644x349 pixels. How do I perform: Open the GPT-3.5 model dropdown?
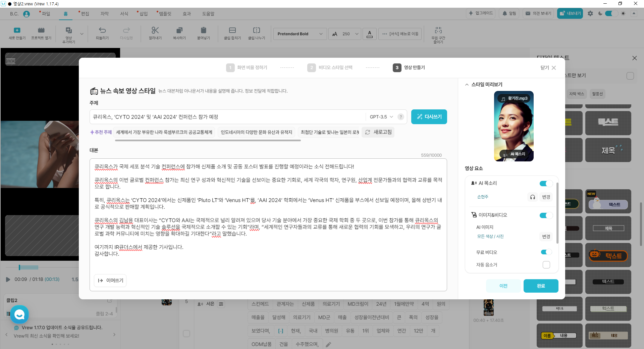tap(381, 117)
